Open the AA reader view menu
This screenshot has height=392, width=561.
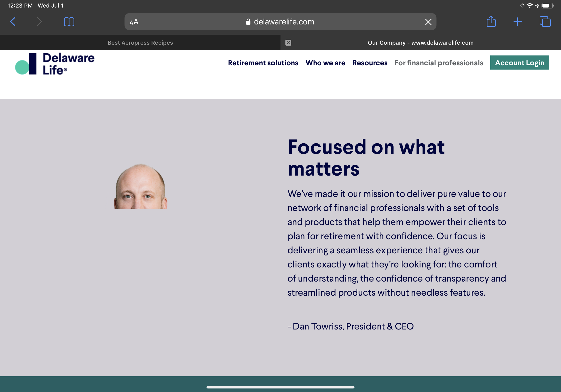point(134,22)
